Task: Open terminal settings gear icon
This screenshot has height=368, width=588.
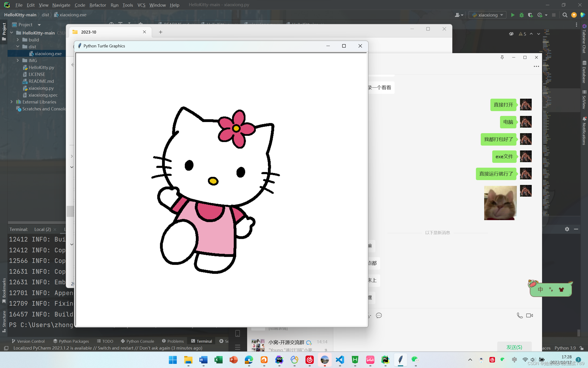Action: click(567, 229)
